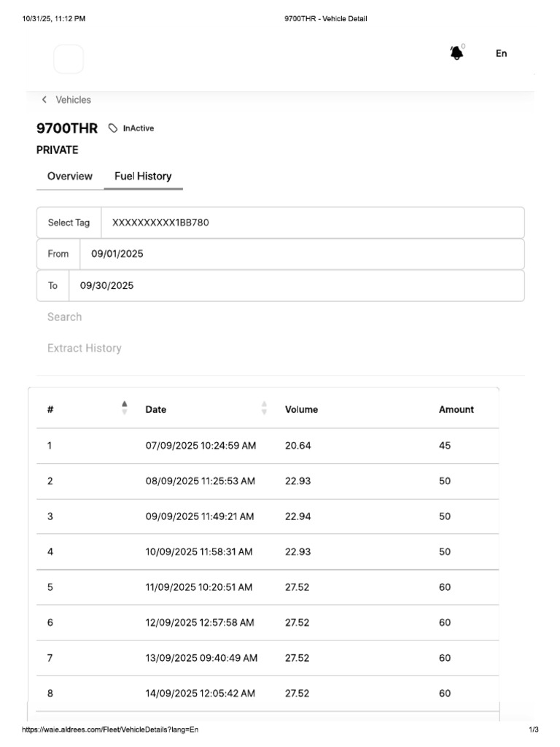Image resolution: width=560 pixels, height=747 pixels.
Task: Go back via the Vehicles link
Action: click(74, 99)
